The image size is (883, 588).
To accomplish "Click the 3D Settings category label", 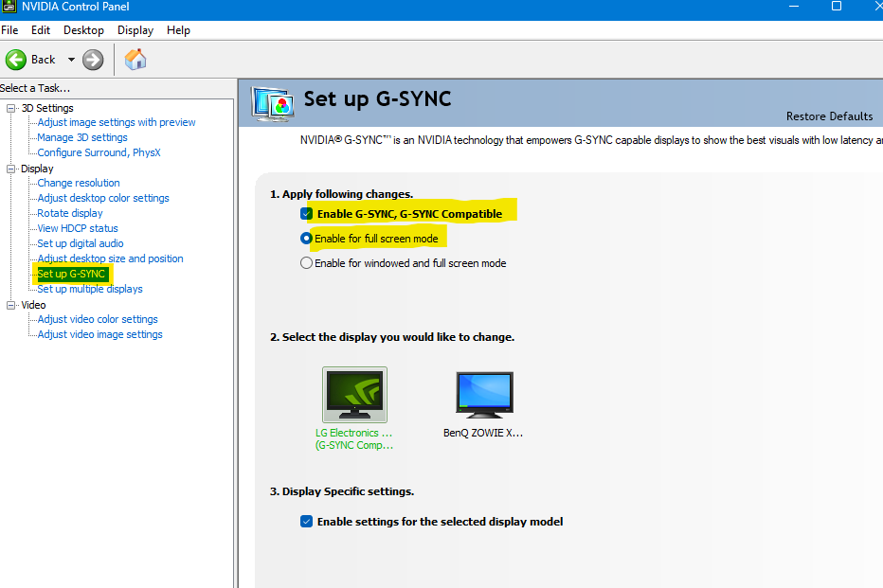I will pyautogui.click(x=47, y=108).
